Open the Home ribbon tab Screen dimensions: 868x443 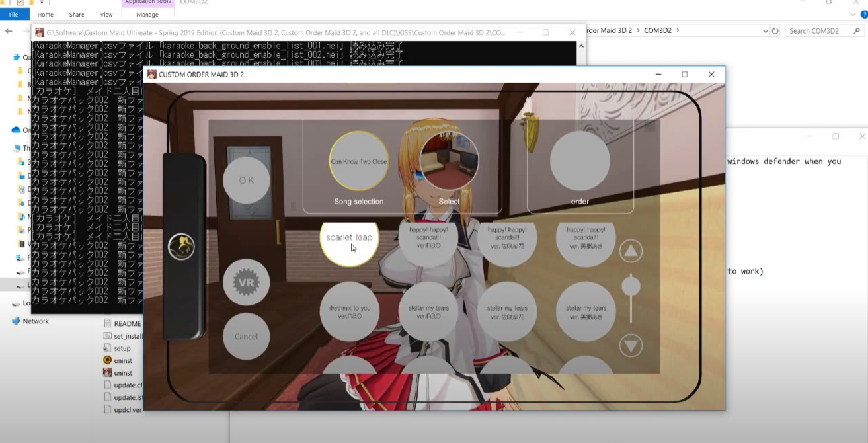[x=46, y=14]
